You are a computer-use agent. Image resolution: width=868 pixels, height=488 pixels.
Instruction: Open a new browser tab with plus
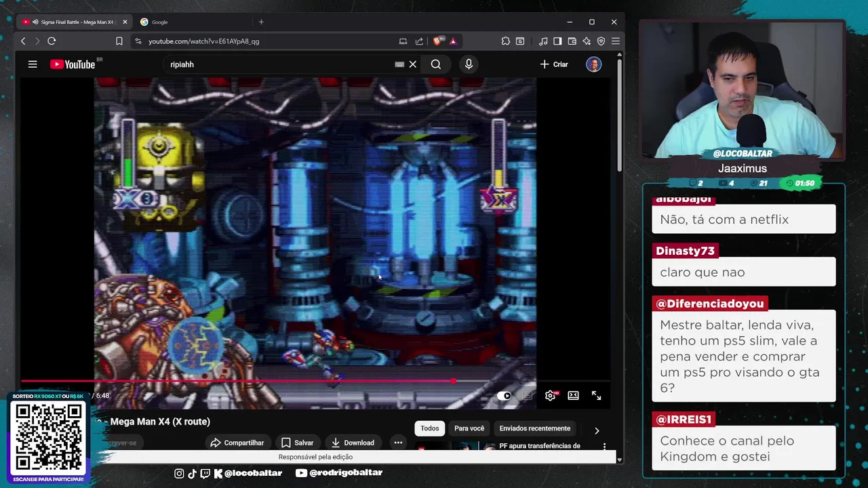coord(261,22)
